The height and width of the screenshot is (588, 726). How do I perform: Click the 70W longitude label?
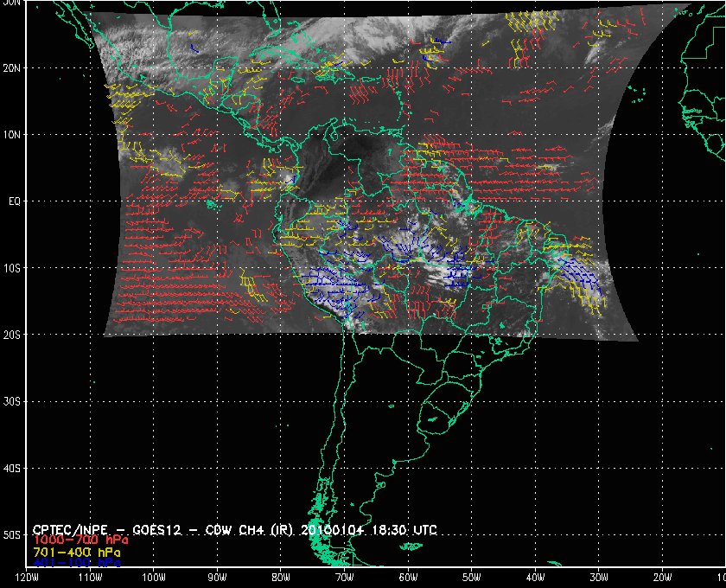344,578
